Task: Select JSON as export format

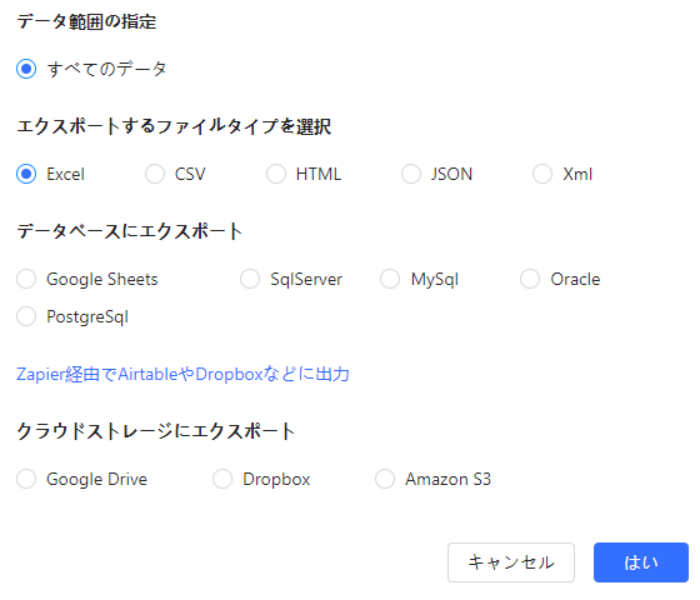Action: (x=411, y=174)
